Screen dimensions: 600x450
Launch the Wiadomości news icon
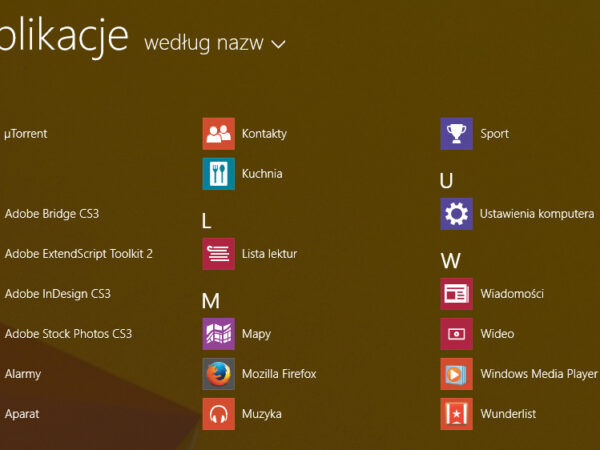tap(456, 294)
